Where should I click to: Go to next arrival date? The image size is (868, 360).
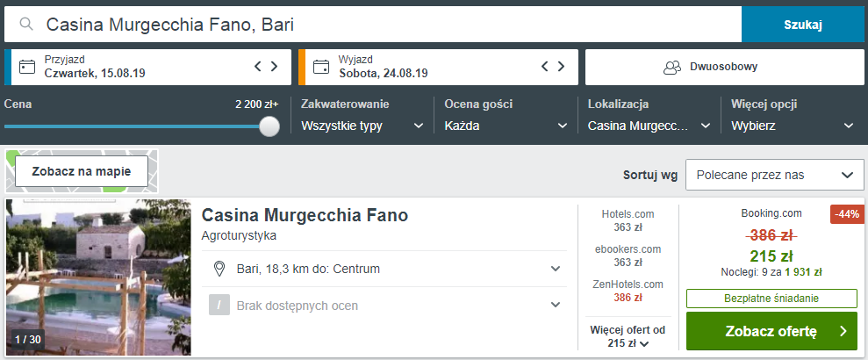pos(274,67)
